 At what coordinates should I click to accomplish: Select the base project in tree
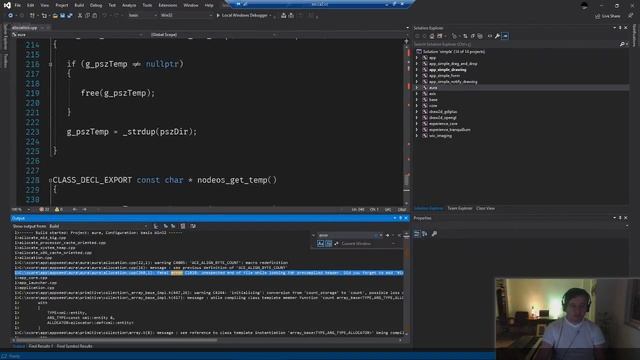433,100
